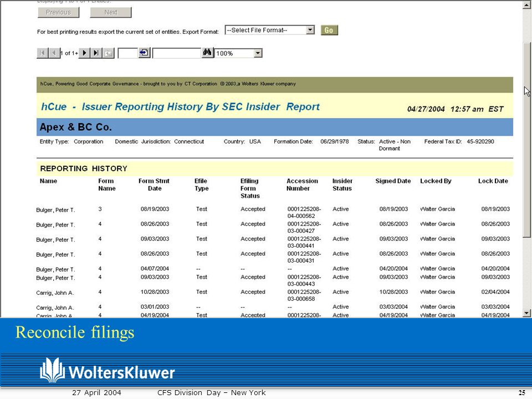Image resolution: width=532 pixels, height=399 pixels.
Task: Click the Form Stmt Date column header
Action: 154,185
